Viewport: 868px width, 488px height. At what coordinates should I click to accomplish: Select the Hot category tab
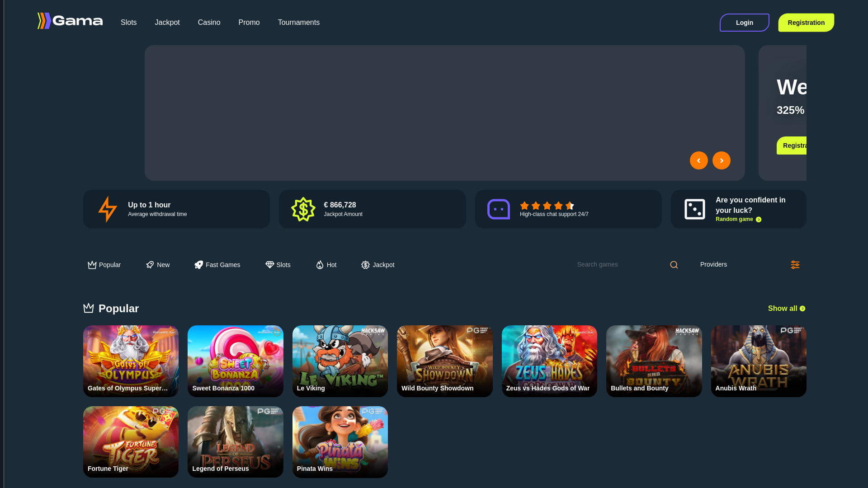326,265
